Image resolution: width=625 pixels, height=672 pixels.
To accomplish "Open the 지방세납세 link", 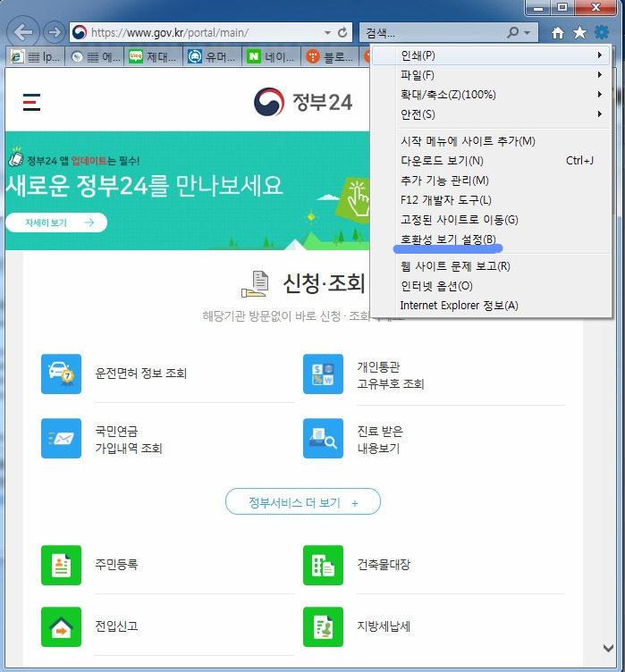I will [x=384, y=626].
